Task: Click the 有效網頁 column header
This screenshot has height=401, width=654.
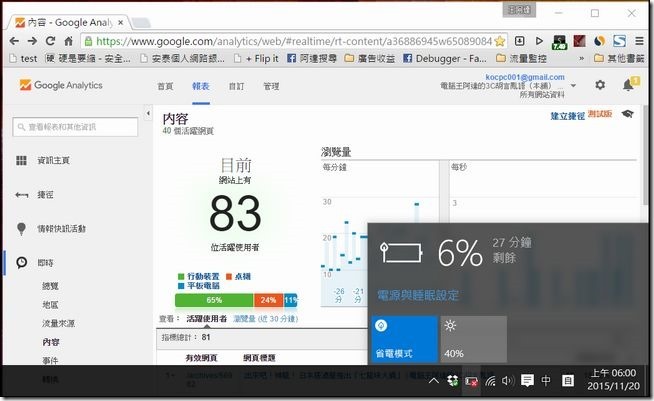Action: [x=201, y=358]
